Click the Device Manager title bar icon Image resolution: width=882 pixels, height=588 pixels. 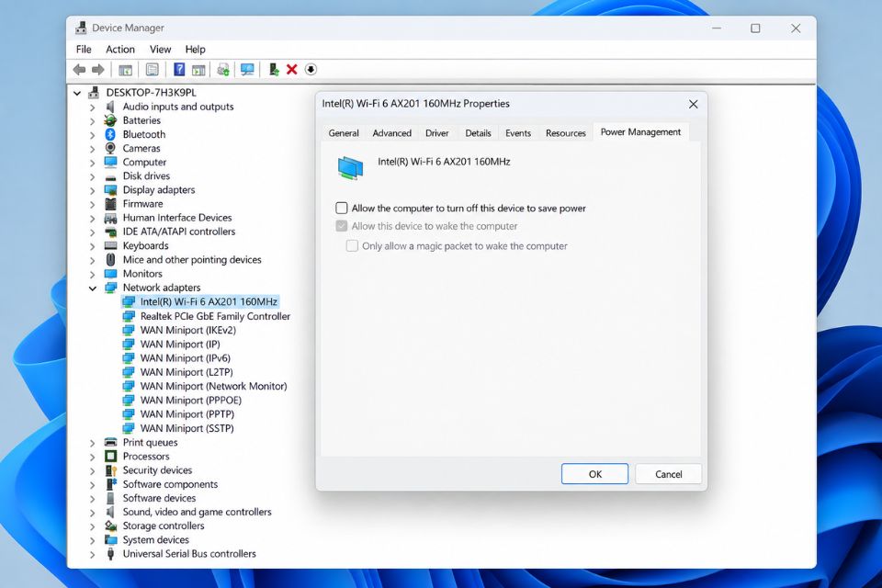pos(81,28)
